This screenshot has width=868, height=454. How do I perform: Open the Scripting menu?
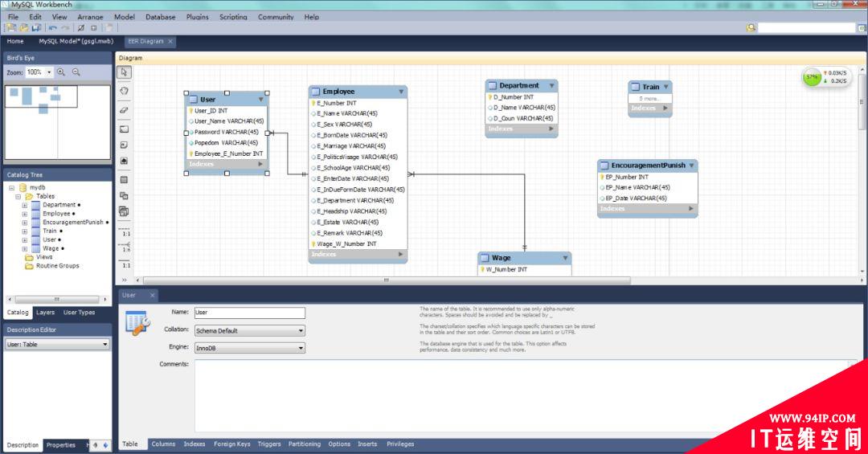(x=233, y=17)
